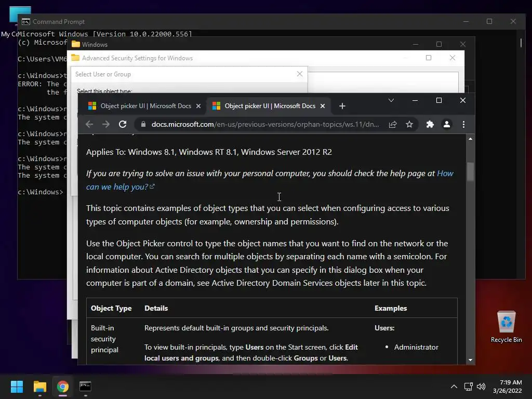The height and width of the screenshot is (399, 532).
Task: Click Windows folder window title bar icon
Action: coord(76,45)
